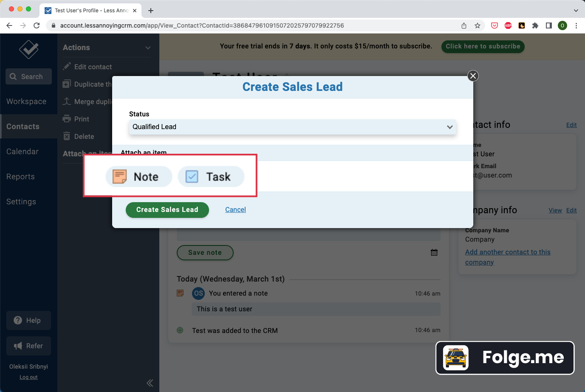This screenshot has width=585, height=392.
Task: Close the Create Sales Lead dialog
Action: point(473,76)
